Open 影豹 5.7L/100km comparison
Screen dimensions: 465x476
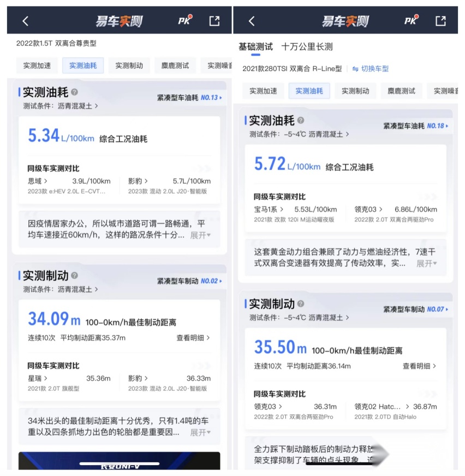(x=169, y=186)
